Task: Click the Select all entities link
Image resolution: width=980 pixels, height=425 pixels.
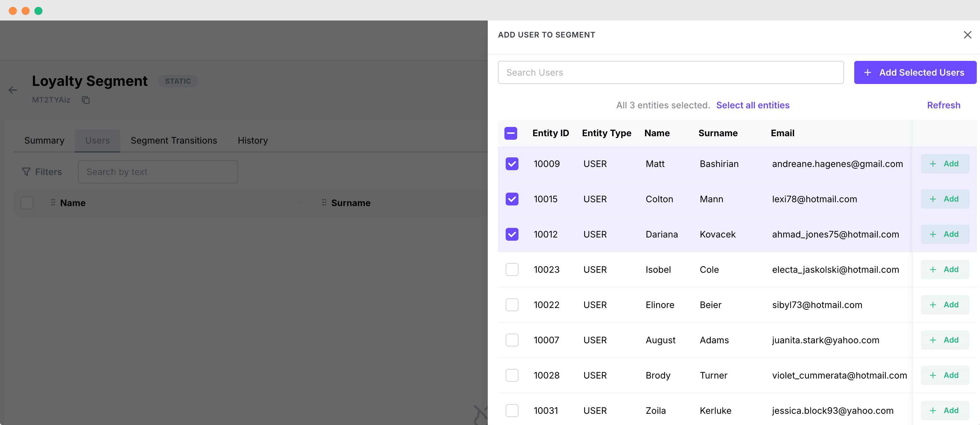Action: pos(752,105)
